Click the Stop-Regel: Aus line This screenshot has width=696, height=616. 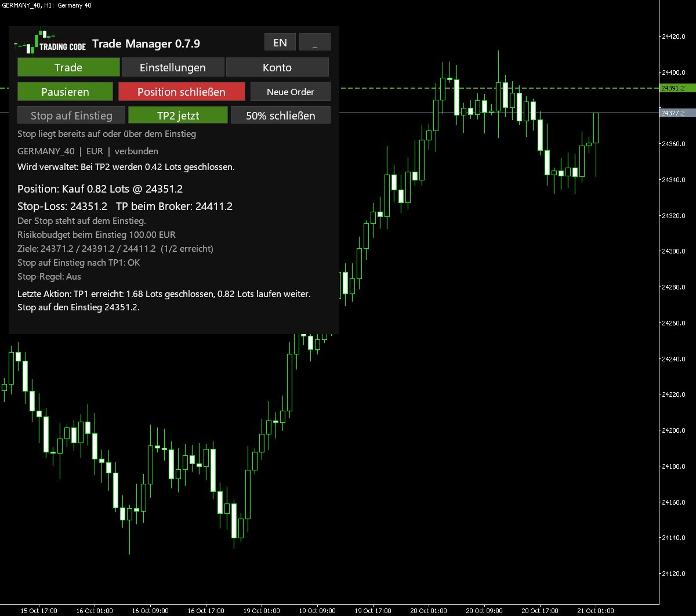pos(49,277)
